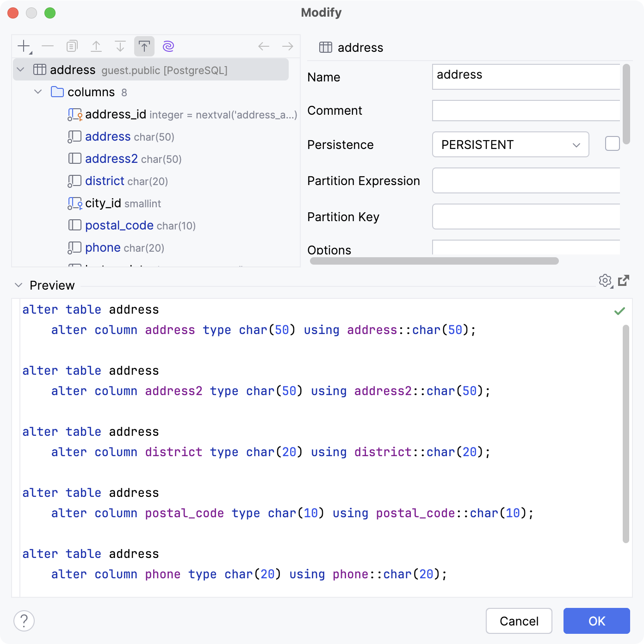Screen dimensions: 644x644
Task: Select the district column in the tree
Action: [x=105, y=181]
